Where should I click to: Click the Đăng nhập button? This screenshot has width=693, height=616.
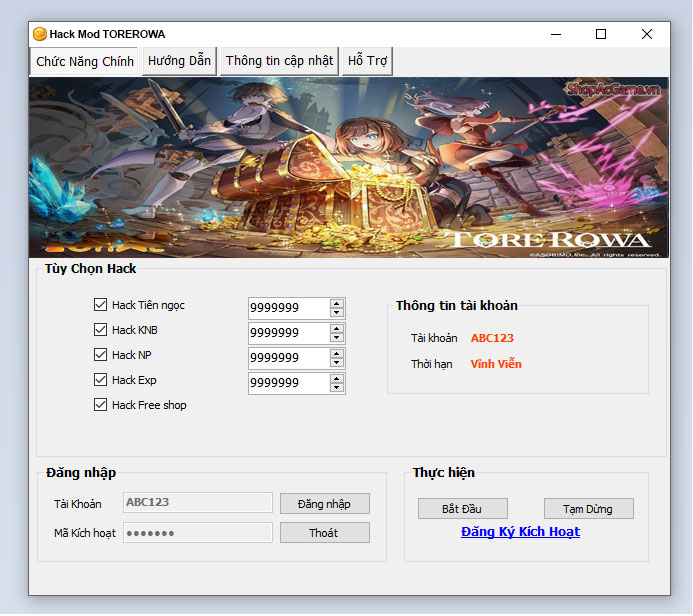pyautogui.click(x=325, y=504)
